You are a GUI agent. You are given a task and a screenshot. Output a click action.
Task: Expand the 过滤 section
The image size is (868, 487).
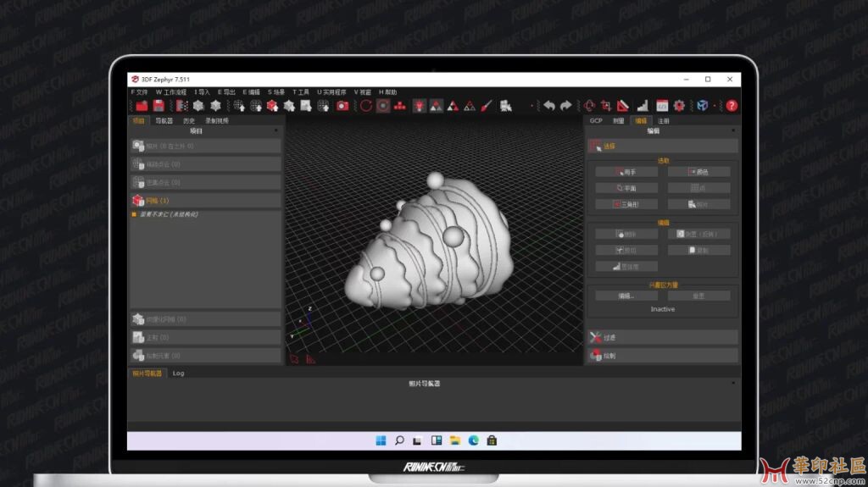(663, 337)
